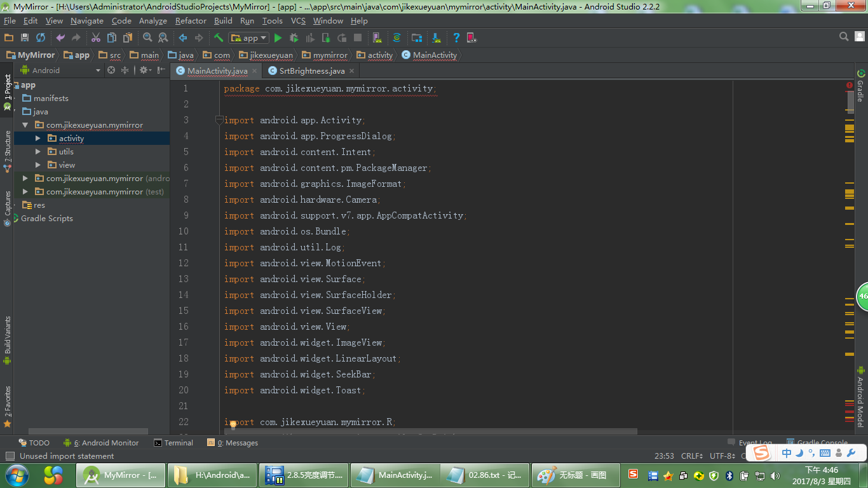Close the MainActivity.java tab
Image resolution: width=868 pixels, height=488 pixels.
pos(255,71)
